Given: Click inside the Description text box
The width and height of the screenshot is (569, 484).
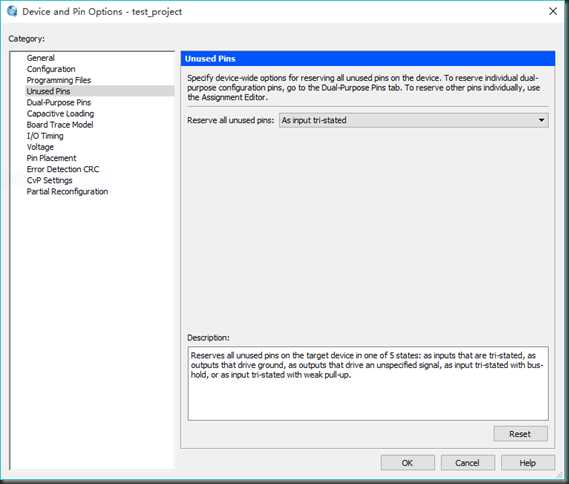Looking at the screenshot, I should coord(368,384).
